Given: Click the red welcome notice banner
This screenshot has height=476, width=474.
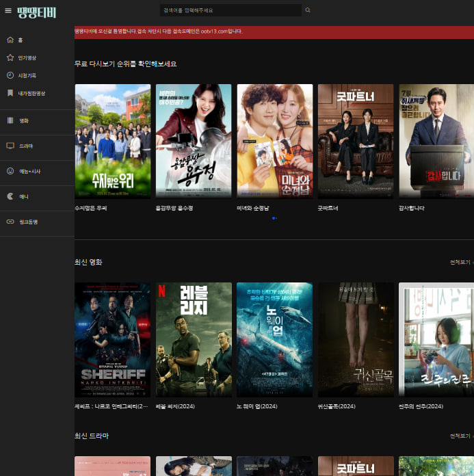Looking at the screenshot, I should click(x=274, y=32).
